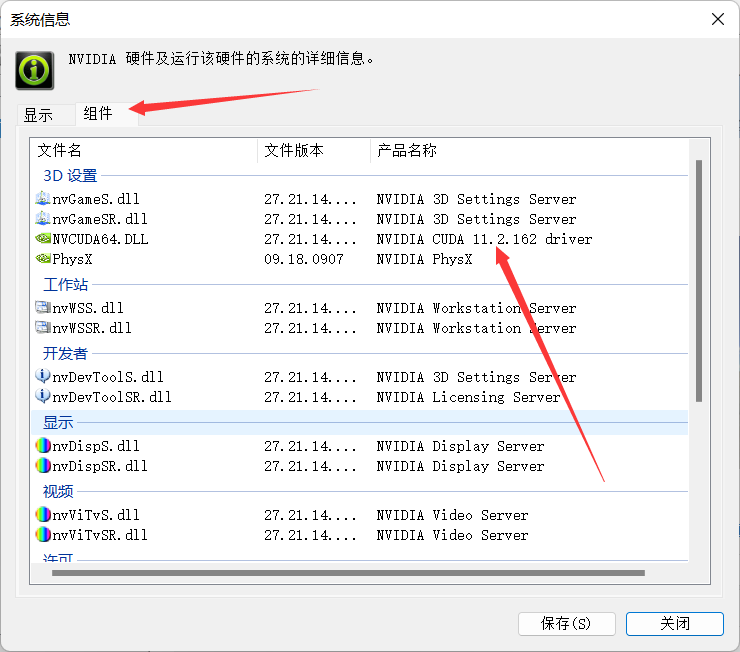The image size is (740, 652).
Task: Click version 27.21.14.... in nvDevToolSR.dll row
Action: pos(310,397)
